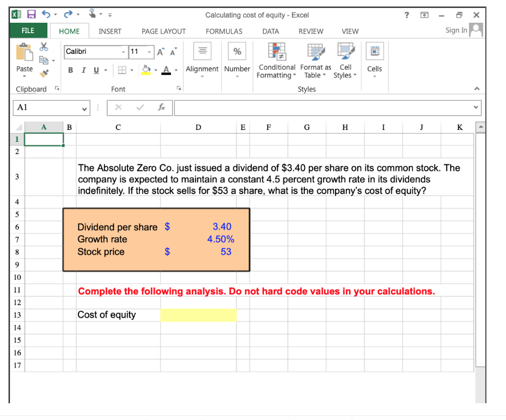
Task: Switch to the FORMULAS ribbon tab
Action: (224, 31)
